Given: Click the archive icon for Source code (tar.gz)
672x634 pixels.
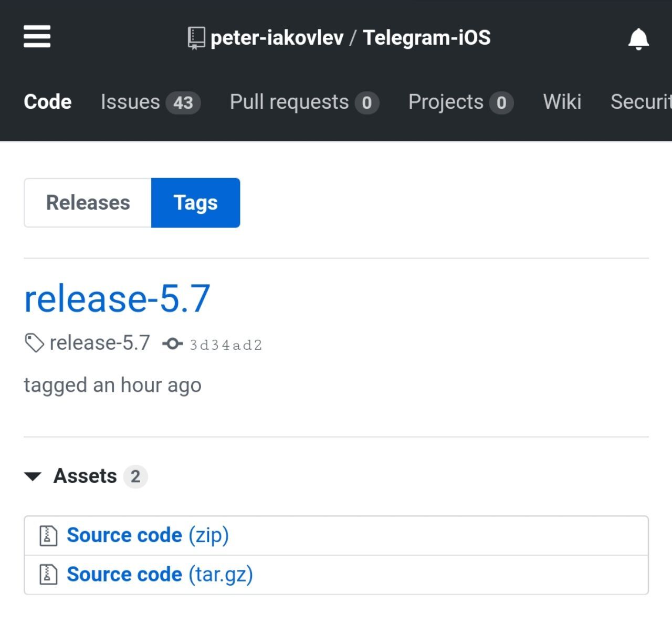Looking at the screenshot, I should click(48, 575).
